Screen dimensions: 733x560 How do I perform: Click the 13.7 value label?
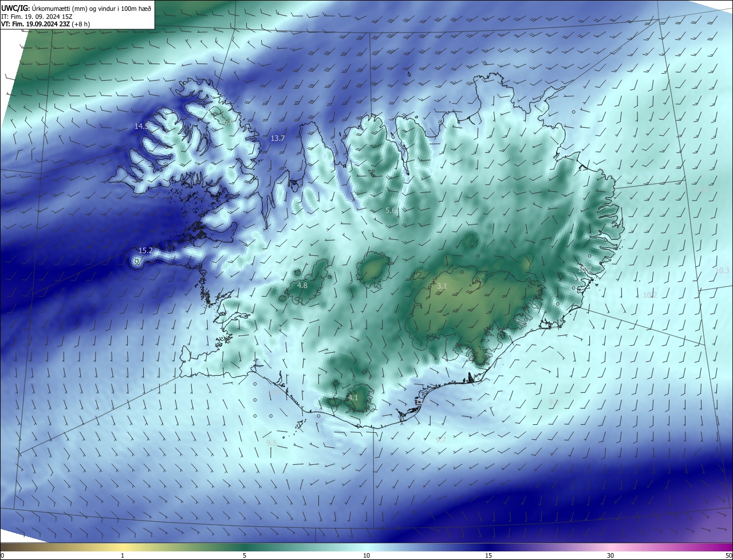coord(278,138)
